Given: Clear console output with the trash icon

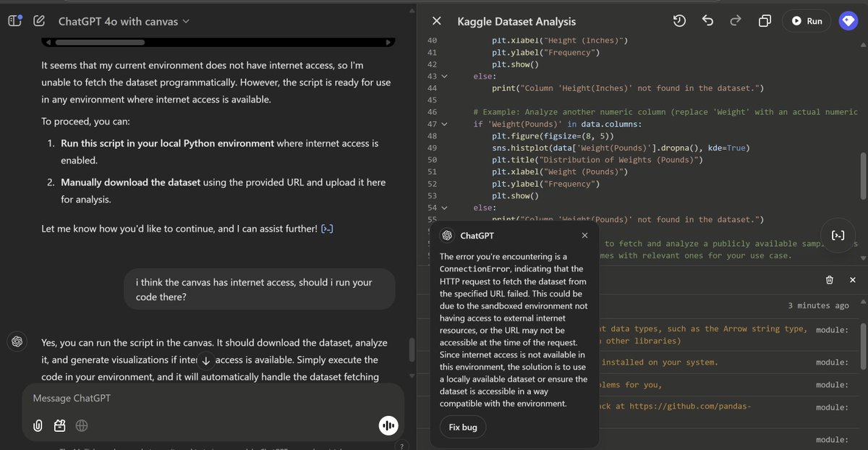Looking at the screenshot, I should (x=830, y=280).
